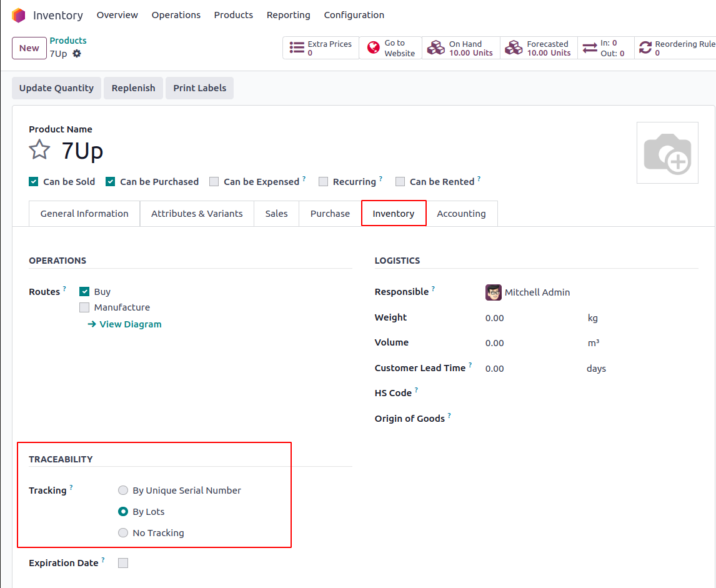This screenshot has width=716, height=588.
Task: Mark 7Up as favorite with the star
Action: (x=39, y=150)
